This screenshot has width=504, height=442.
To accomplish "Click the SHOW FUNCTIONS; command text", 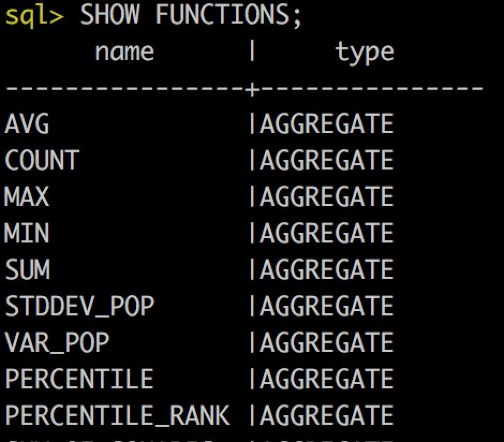I will click(191, 17).
